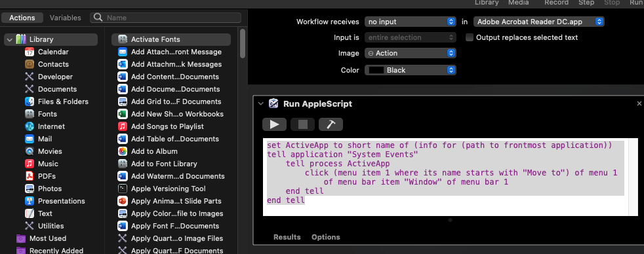Click the black color swatch
Image resolution: width=644 pixels, height=254 pixels.
[376, 70]
